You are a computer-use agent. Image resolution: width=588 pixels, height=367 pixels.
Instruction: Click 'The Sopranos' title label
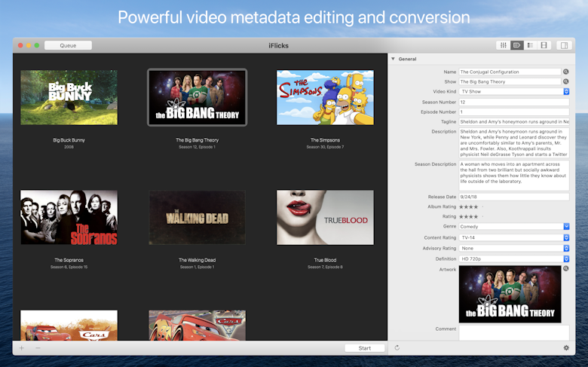point(69,260)
